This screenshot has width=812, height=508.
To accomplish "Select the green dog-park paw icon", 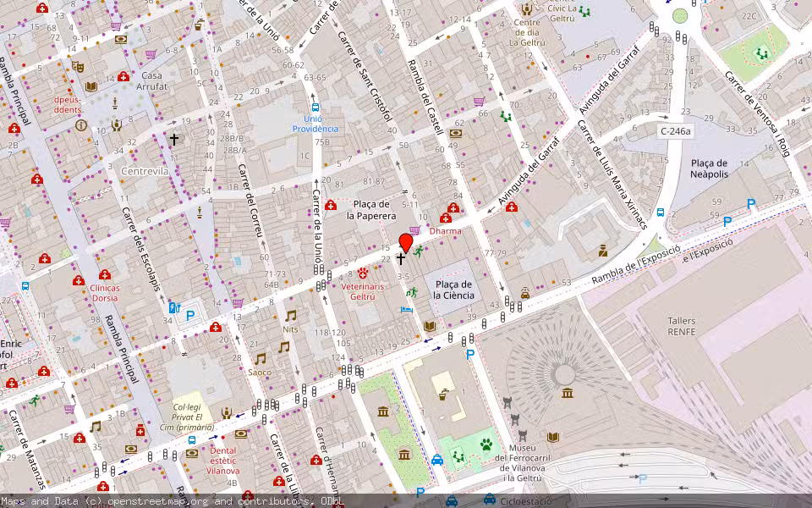I will (x=486, y=444).
